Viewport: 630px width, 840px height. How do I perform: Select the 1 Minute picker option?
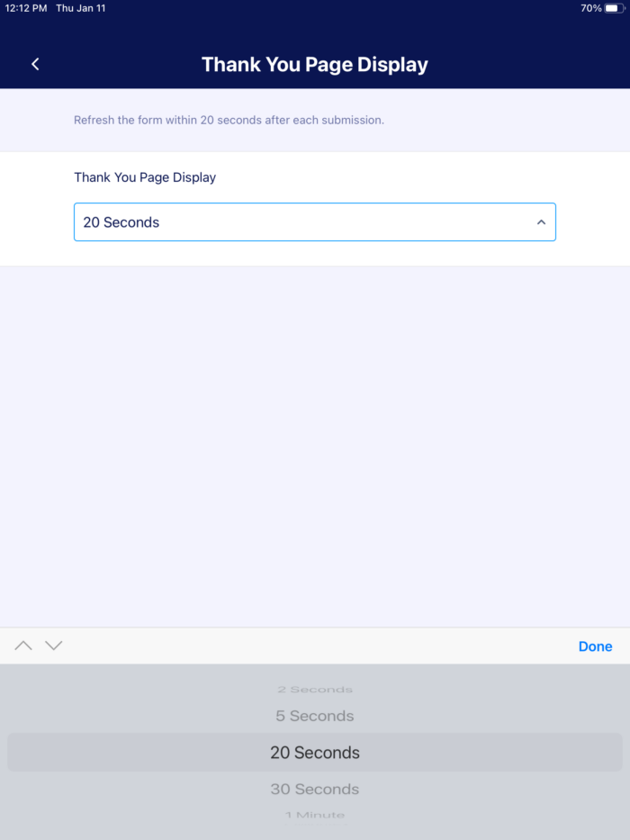pyautogui.click(x=315, y=816)
